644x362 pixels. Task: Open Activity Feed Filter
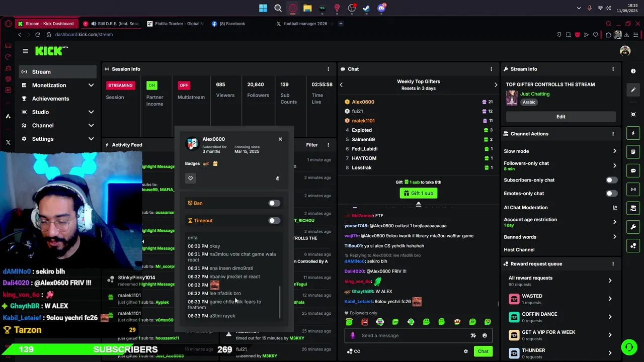click(312, 145)
